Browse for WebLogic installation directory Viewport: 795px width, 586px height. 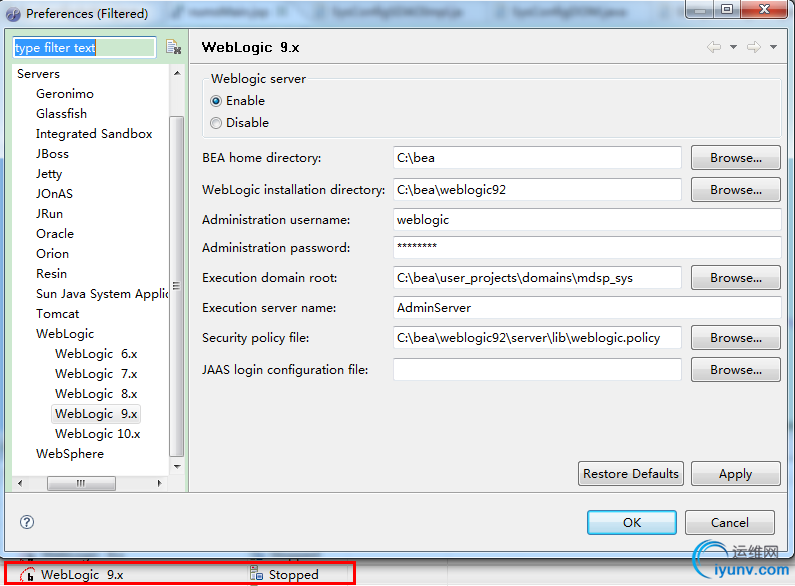(x=736, y=190)
